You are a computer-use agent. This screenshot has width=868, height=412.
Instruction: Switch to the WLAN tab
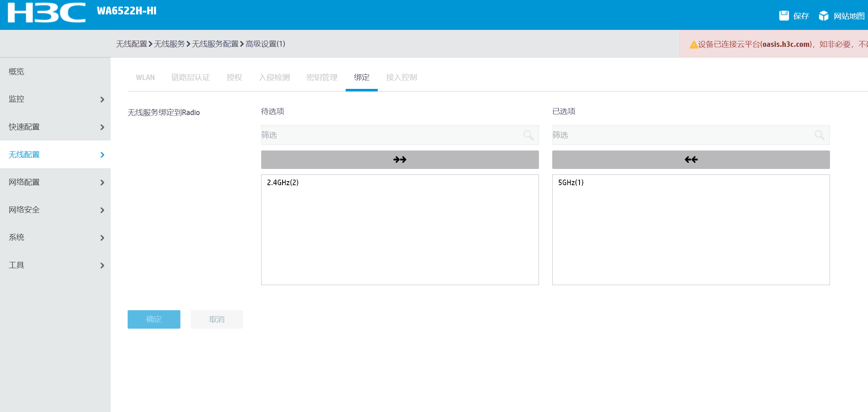(145, 77)
